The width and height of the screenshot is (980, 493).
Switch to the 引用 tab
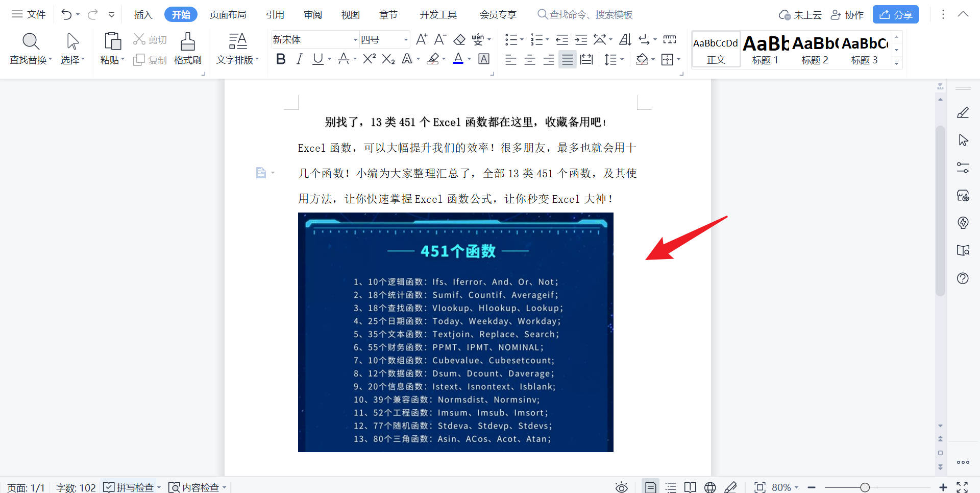coord(275,15)
